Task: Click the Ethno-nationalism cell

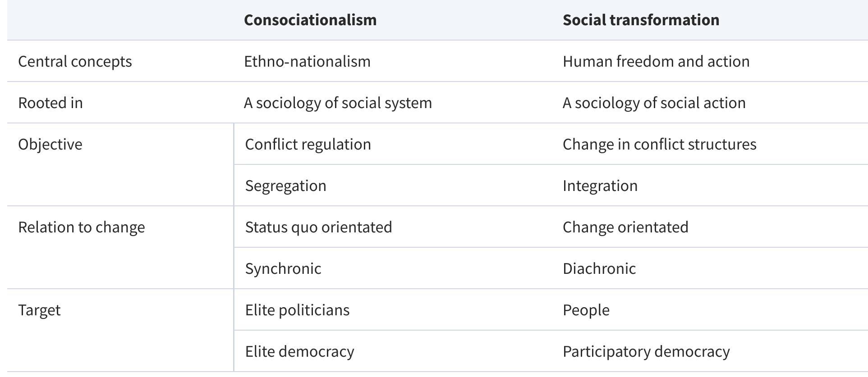Action: [307, 61]
